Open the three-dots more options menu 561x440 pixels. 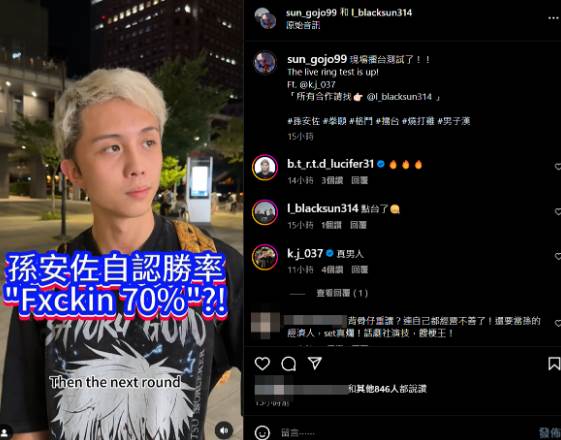pos(554,18)
